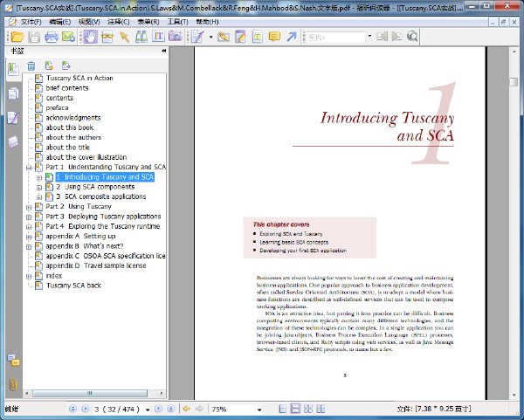Click into the toolbar search field
This screenshot has height=420, width=524.
[x=336, y=37]
